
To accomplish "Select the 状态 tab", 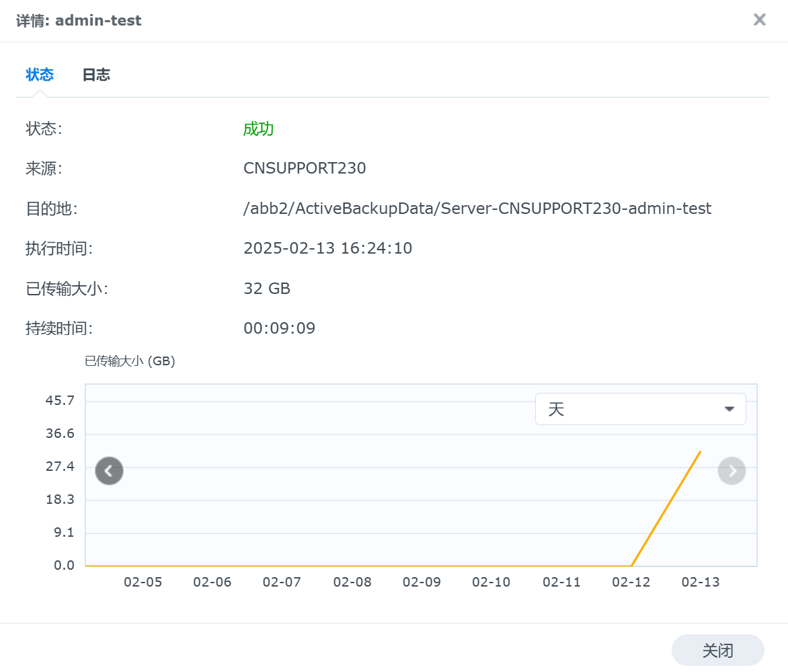I will pos(40,75).
